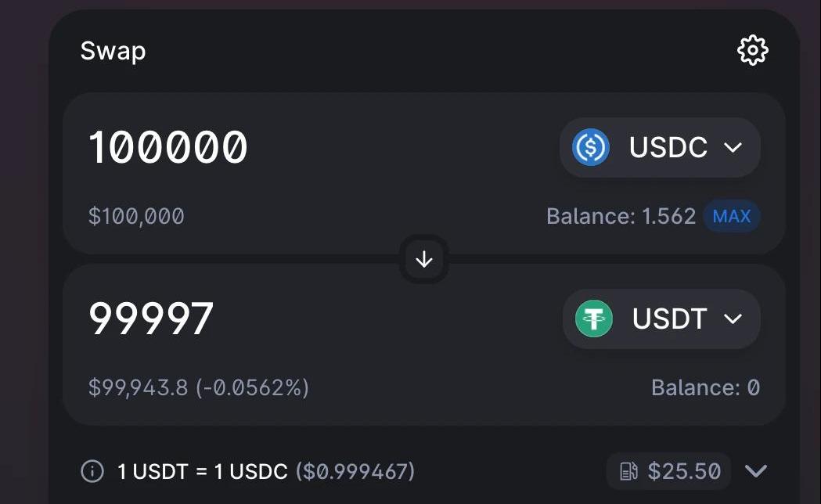Click the MAX balance button
This screenshot has width=821, height=504.
(732, 216)
